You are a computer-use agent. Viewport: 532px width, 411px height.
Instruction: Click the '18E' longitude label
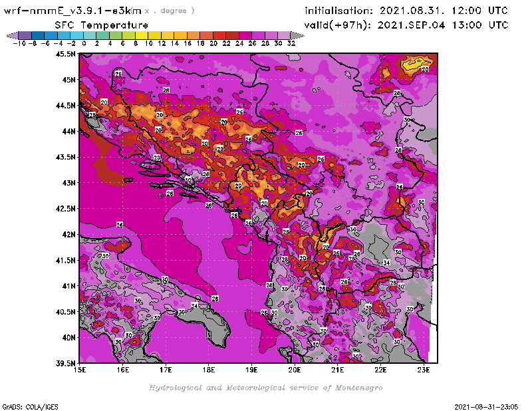point(209,370)
